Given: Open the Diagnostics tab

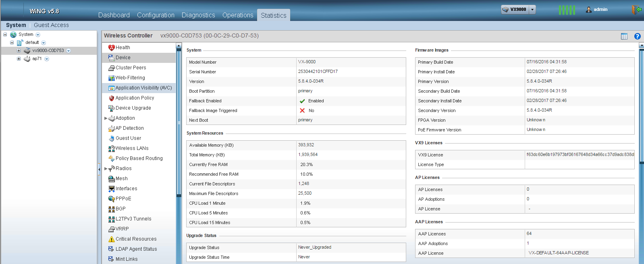Looking at the screenshot, I should point(198,15).
